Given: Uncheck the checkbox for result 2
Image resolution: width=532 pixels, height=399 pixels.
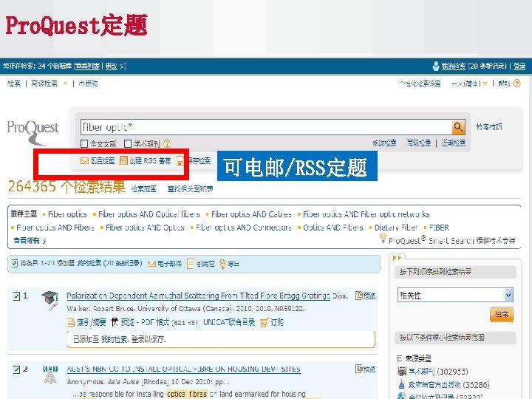Looking at the screenshot, I should pyautogui.click(x=16, y=369).
